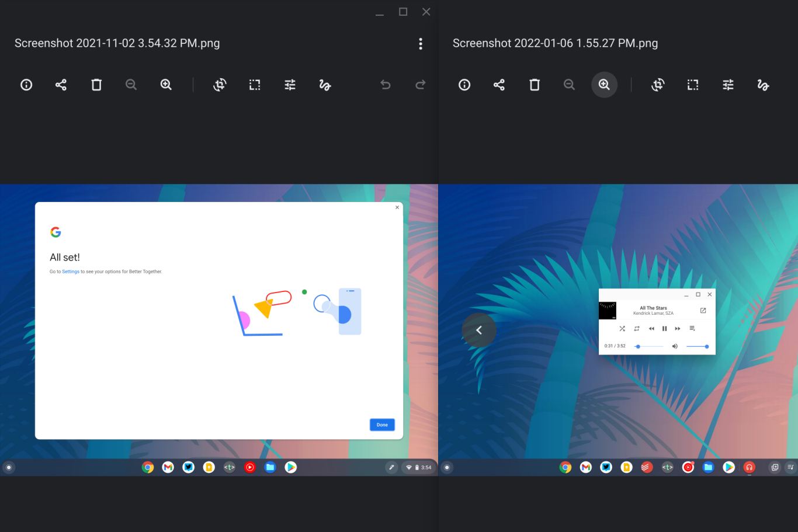Open rescale tool in right window

point(693,85)
